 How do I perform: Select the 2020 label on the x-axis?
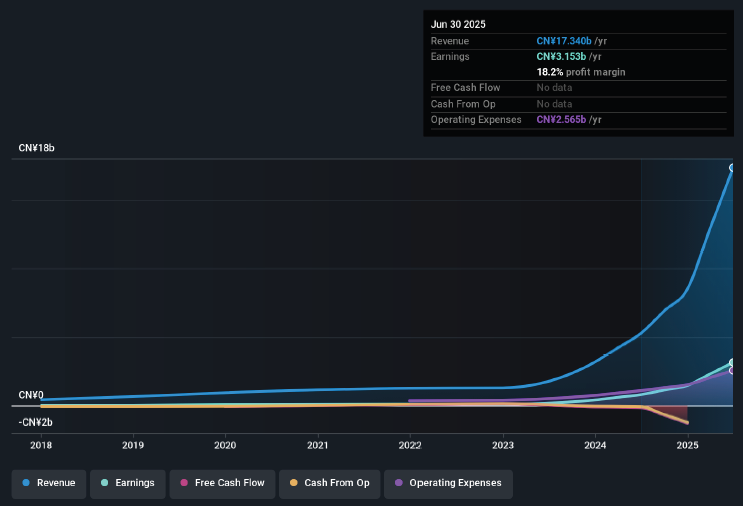pyautogui.click(x=225, y=445)
